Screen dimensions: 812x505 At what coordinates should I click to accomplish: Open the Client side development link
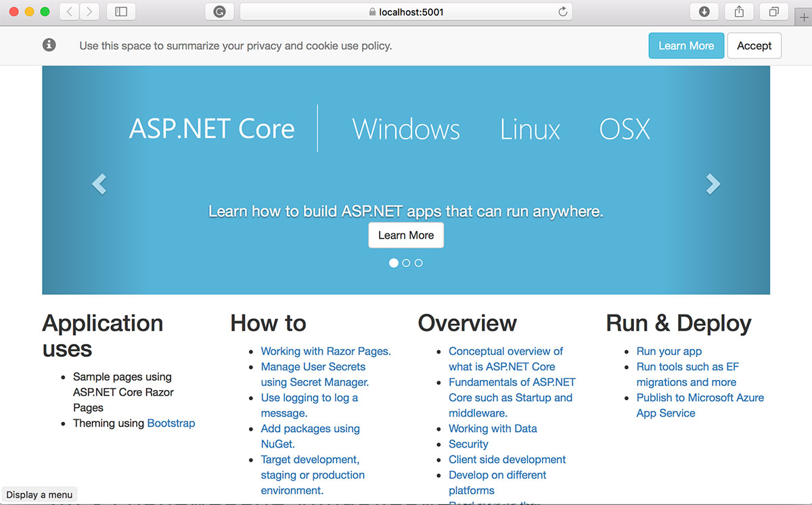click(x=507, y=460)
